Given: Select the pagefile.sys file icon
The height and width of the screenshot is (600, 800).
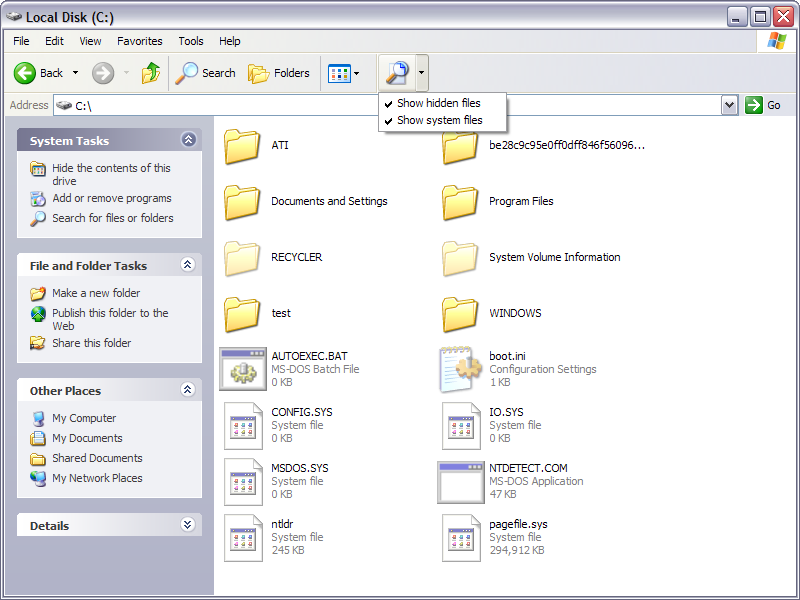Looking at the screenshot, I should click(x=461, y=538).
